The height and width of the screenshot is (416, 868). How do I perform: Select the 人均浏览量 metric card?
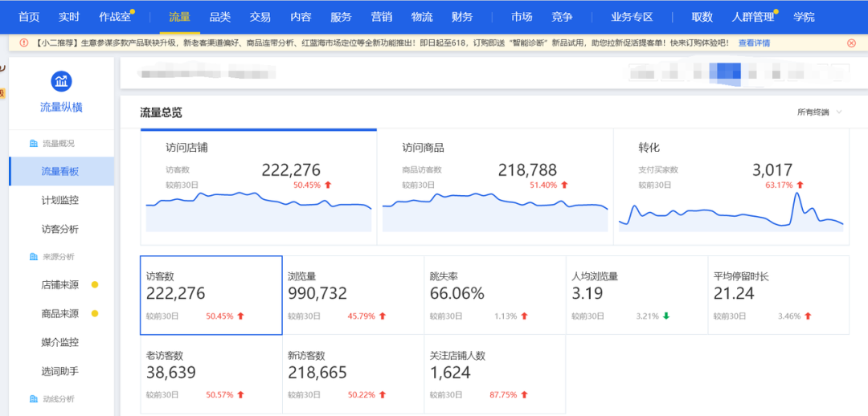click(637, 296)
